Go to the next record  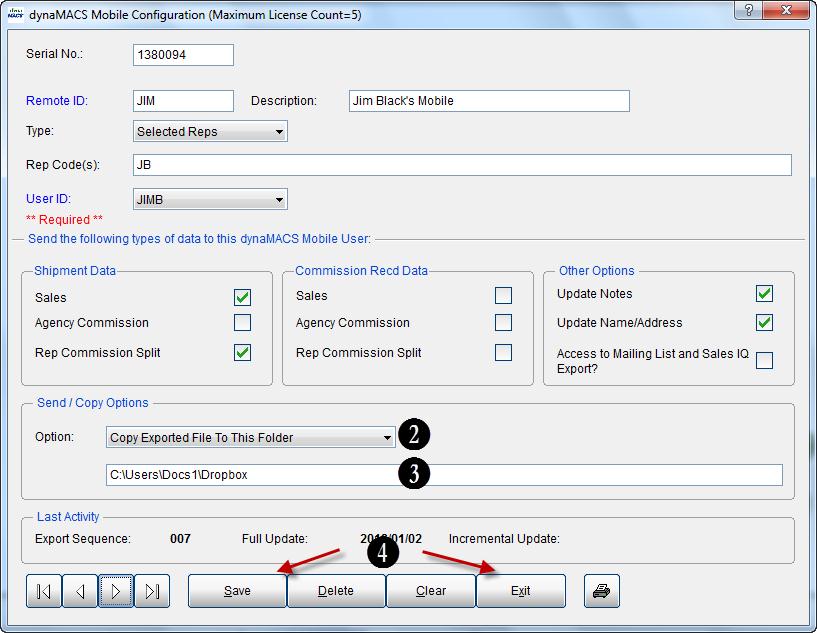tap(116, 591)
